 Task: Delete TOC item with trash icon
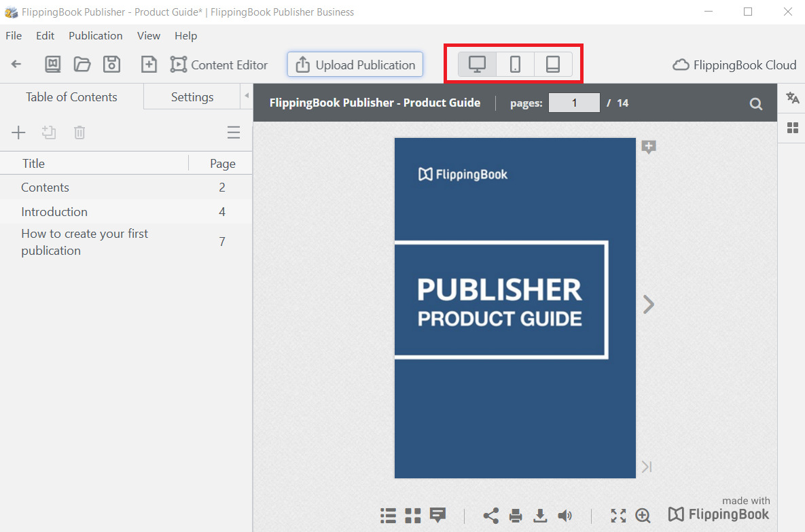point(79,132)
